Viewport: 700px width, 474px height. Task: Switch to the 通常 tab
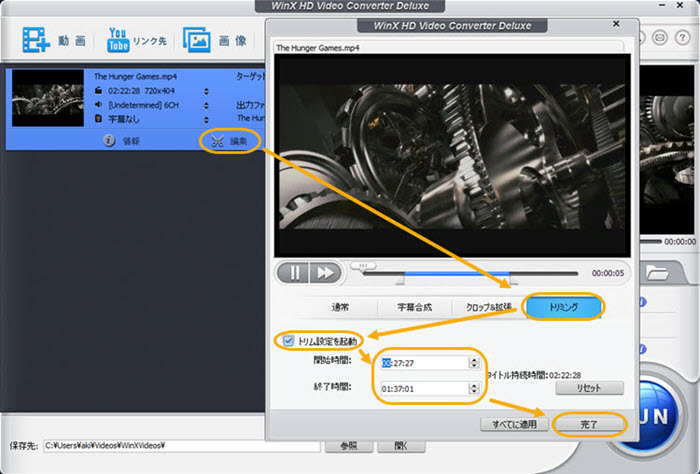[x=340, y=307]
